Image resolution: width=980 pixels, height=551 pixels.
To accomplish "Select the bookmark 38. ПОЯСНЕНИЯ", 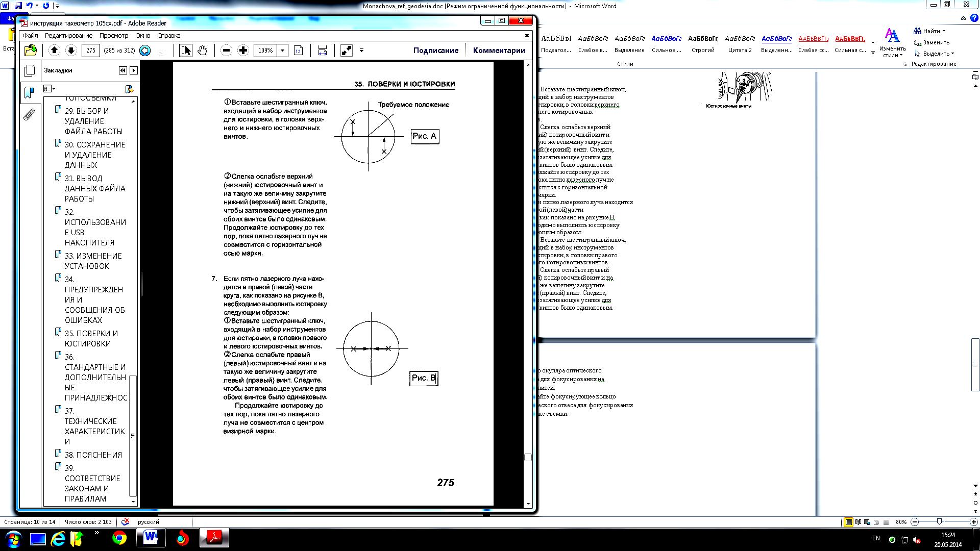I will (93, 455).
